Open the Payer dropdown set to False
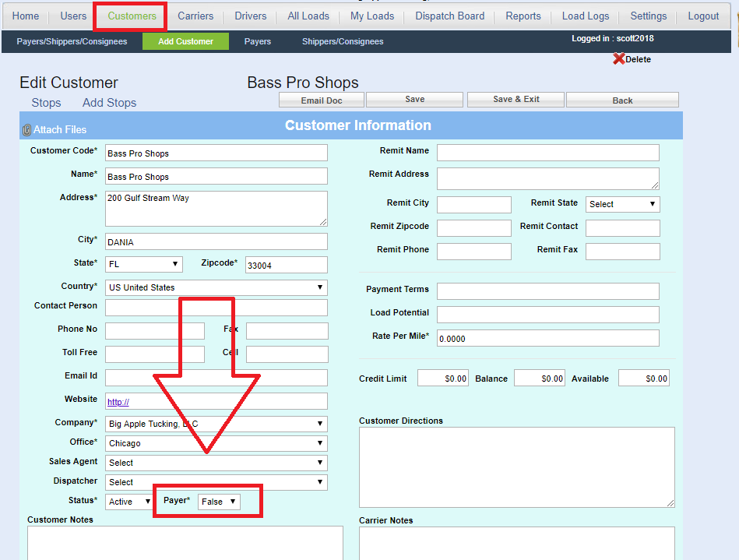Viewport: 739px width, 560px height. [219, 502]
